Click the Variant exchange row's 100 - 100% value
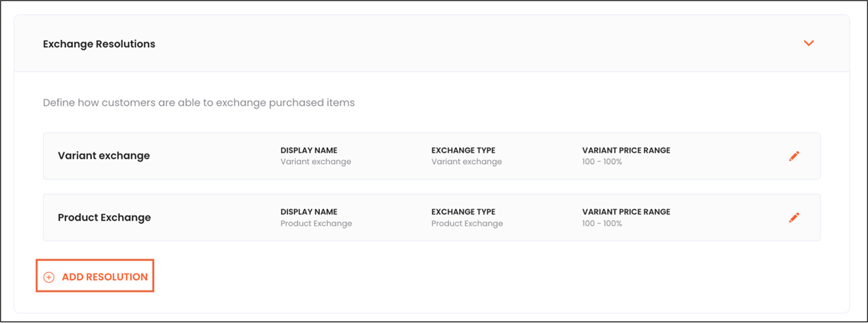 [x=601, y=162]
